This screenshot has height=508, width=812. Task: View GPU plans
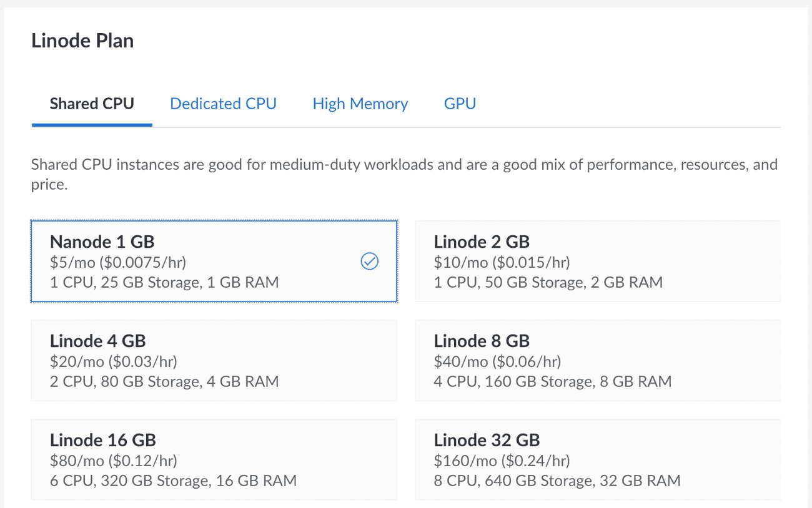[460, 104]
